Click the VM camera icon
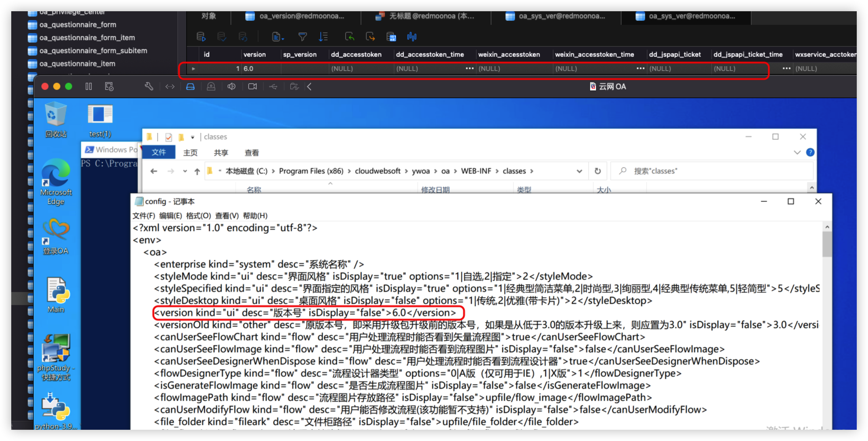This screenshot has width=868, height=441. click(x=252, y=87)
